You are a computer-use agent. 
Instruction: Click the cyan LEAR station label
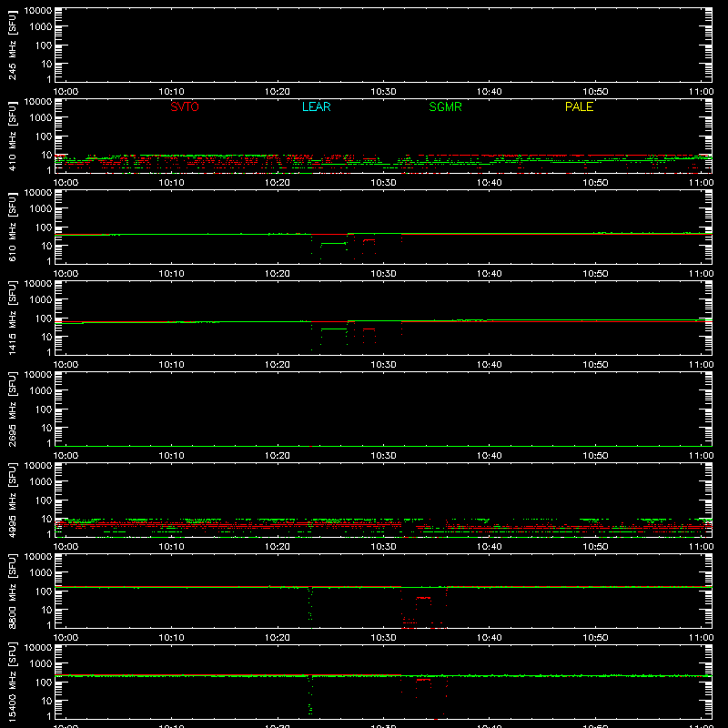[316, 106]
